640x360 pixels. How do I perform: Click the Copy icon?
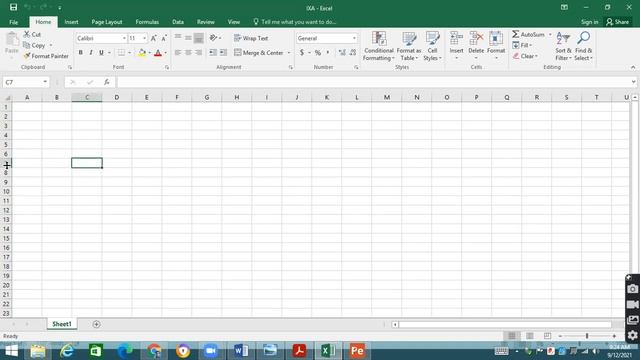27,45
